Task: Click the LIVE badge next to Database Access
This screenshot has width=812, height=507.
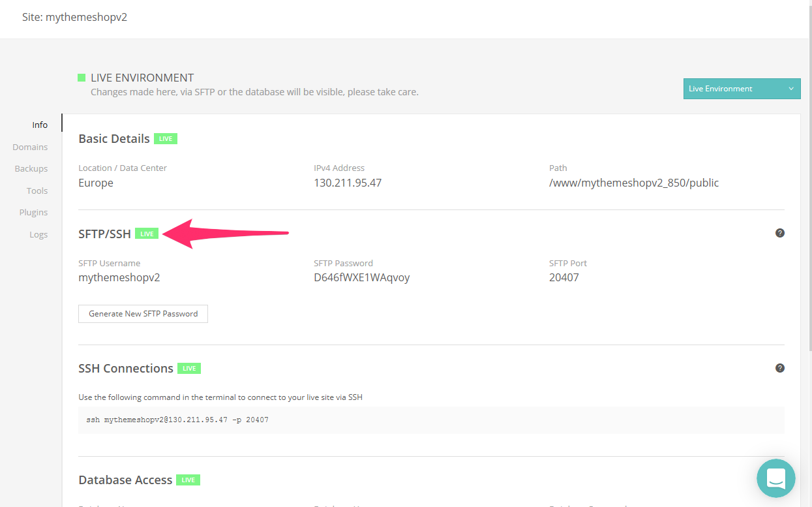Action: [188, 480]
